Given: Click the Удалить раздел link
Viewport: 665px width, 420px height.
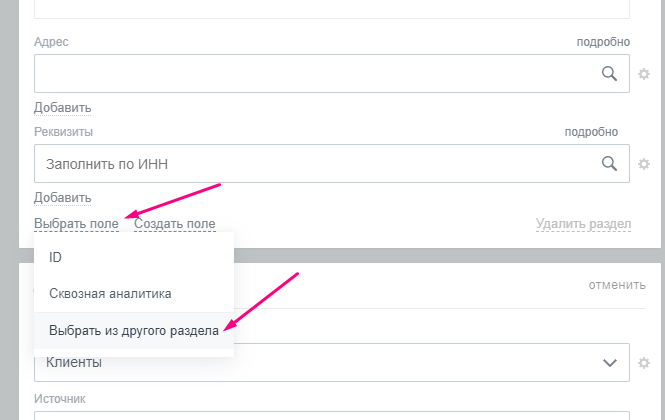Looking at the screenshot, I should tap(583, 224).
